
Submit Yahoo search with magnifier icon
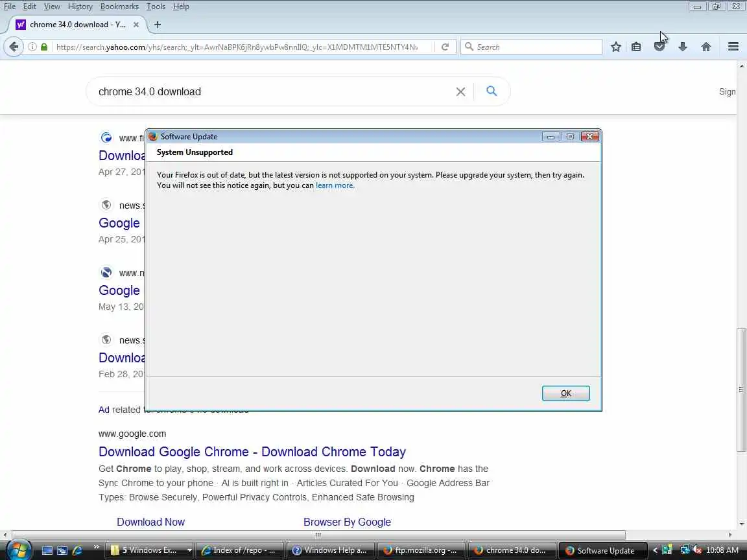pyautogui.click(x=492, y=91)
